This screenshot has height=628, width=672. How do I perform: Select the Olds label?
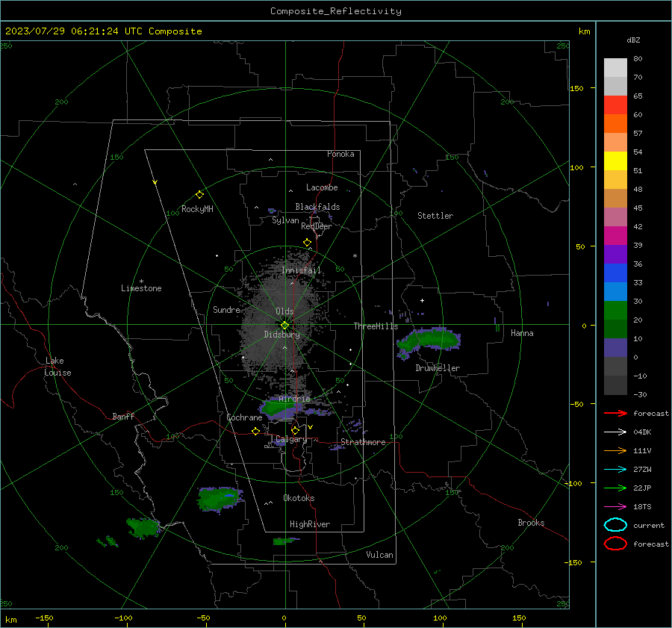pos(284,311)
